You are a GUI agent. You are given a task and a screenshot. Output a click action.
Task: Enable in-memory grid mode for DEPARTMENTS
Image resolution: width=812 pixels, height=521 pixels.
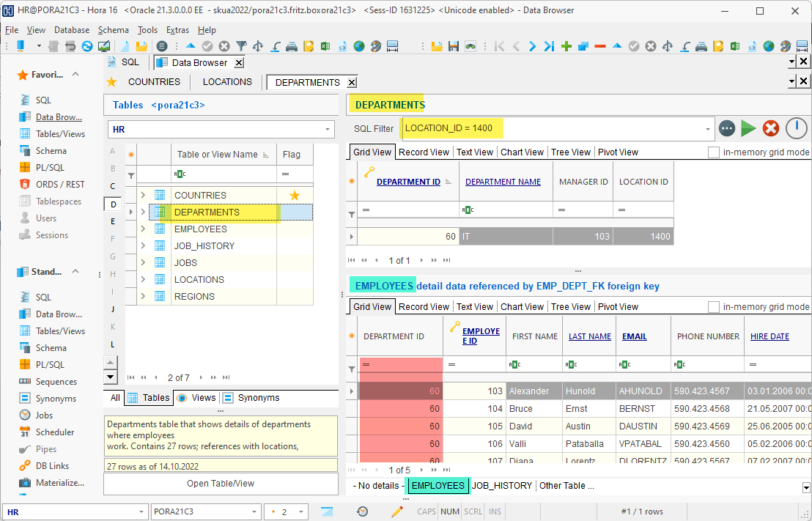pyautogui.click(x=714, y=152)
